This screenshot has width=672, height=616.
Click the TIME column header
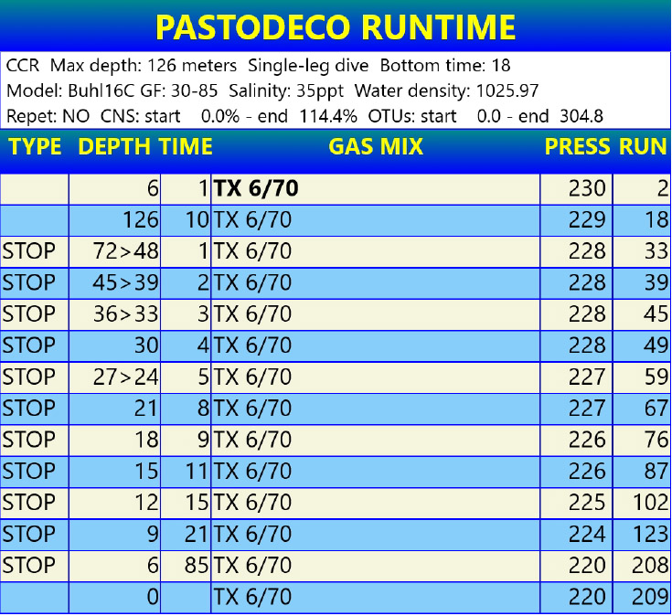pyautogui.click(x=186, y=147)
